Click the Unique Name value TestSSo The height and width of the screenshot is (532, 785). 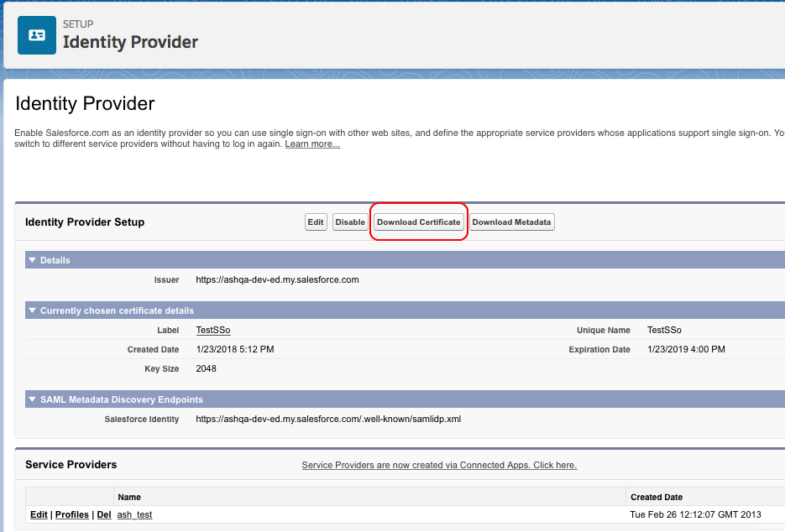click(664, 331)
